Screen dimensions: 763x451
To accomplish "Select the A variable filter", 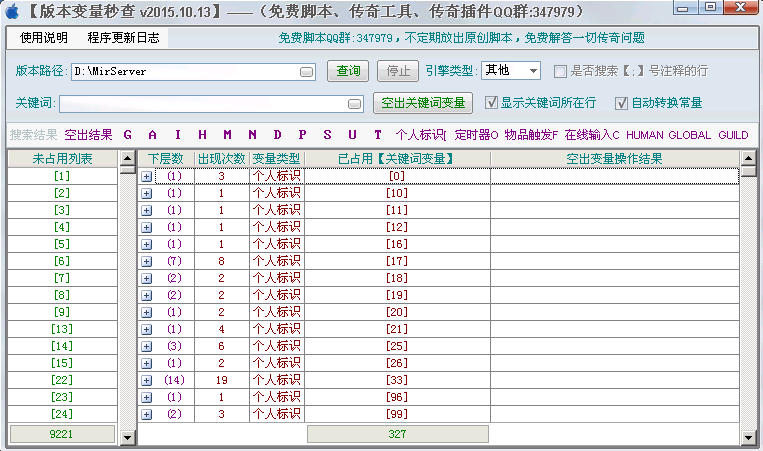I will [152, 135].
